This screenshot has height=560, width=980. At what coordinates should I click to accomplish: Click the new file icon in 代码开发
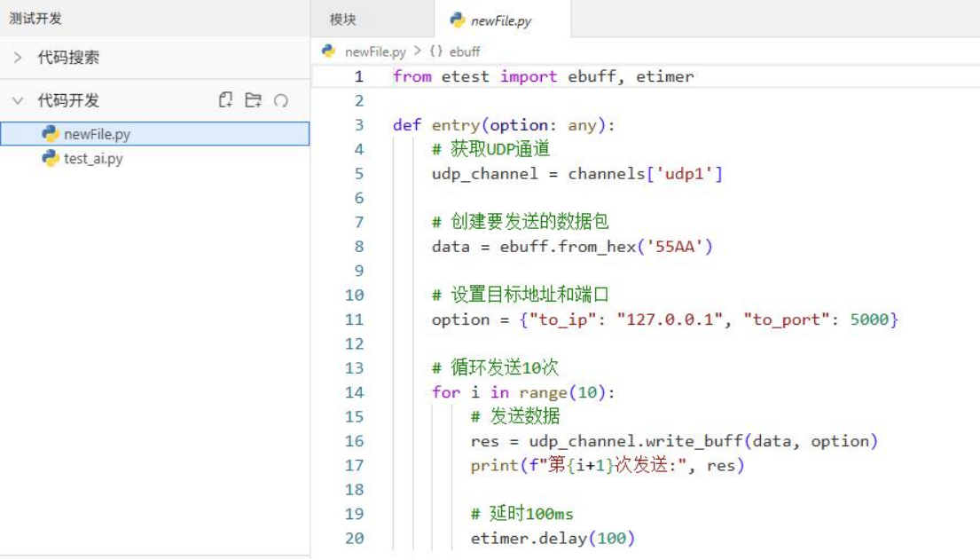(225, 99)
